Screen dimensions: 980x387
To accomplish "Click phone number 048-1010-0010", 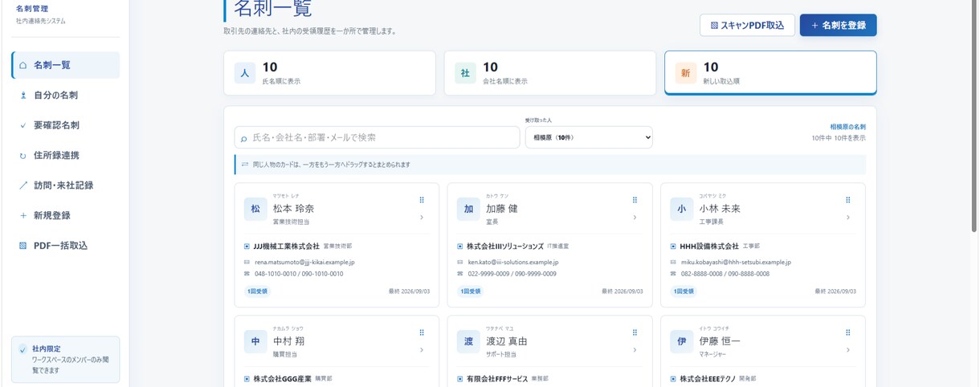I will (274, 274).
